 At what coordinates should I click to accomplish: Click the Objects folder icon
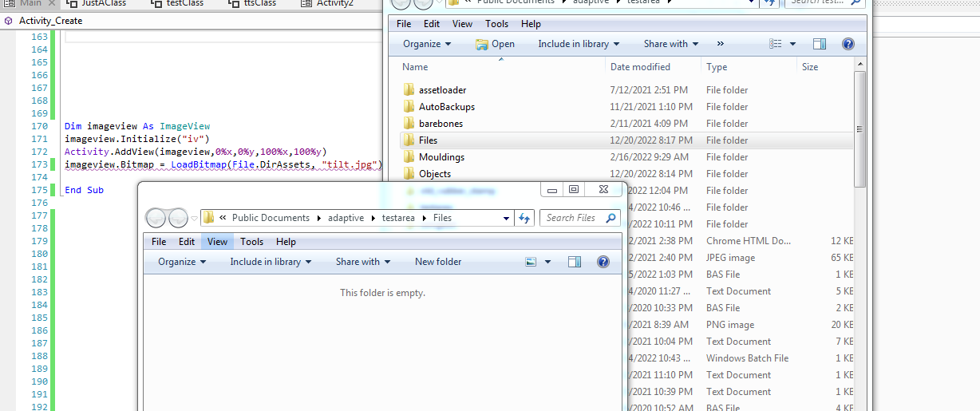tap(409, 174)
